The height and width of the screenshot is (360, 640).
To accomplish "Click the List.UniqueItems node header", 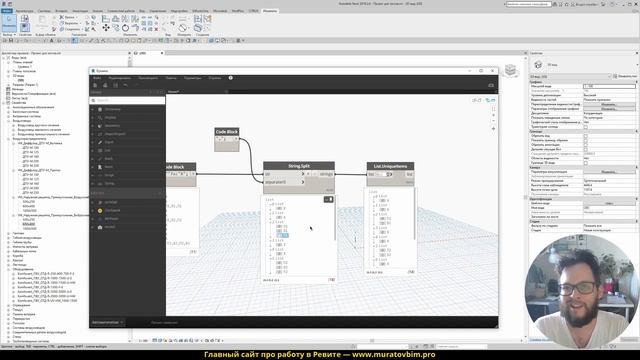I will pyautogui.click(x=390, y=166).
